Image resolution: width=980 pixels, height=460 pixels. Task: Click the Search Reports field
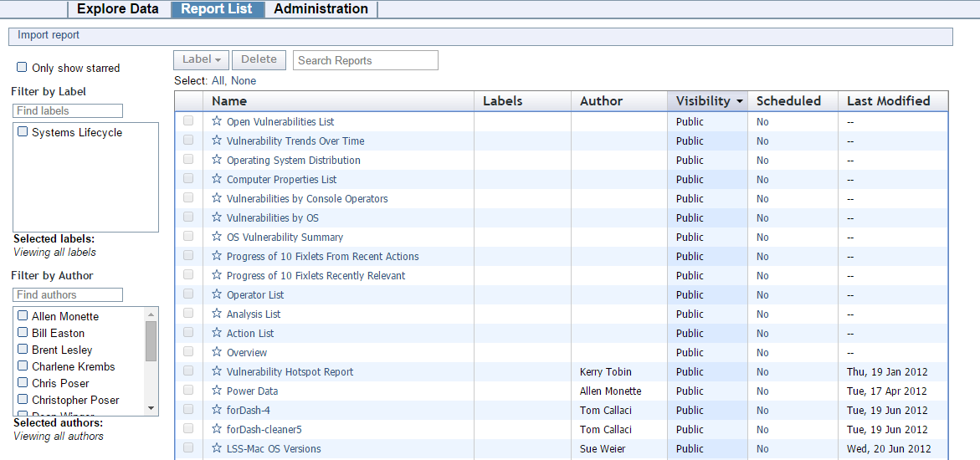click(x=366, y=60)
